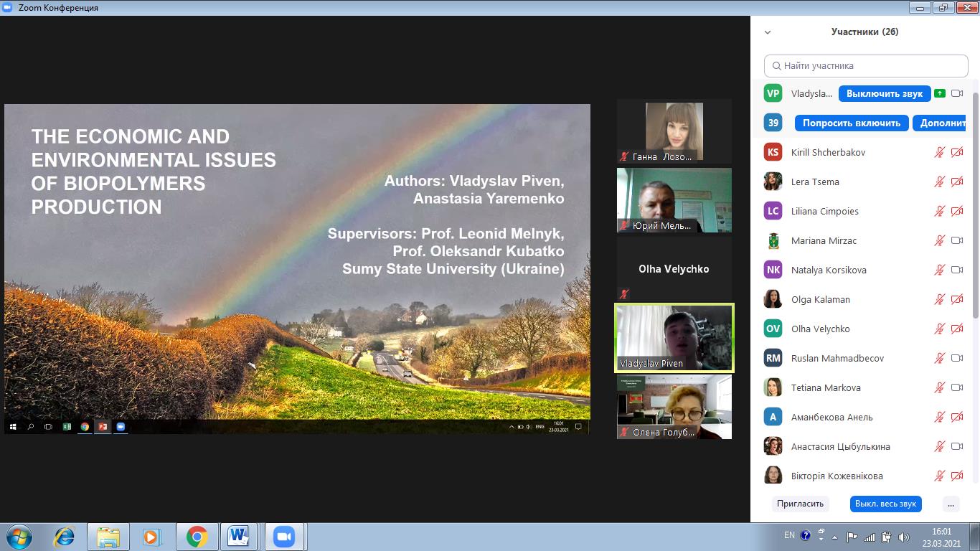Click Пригласить button

point(800,504)
